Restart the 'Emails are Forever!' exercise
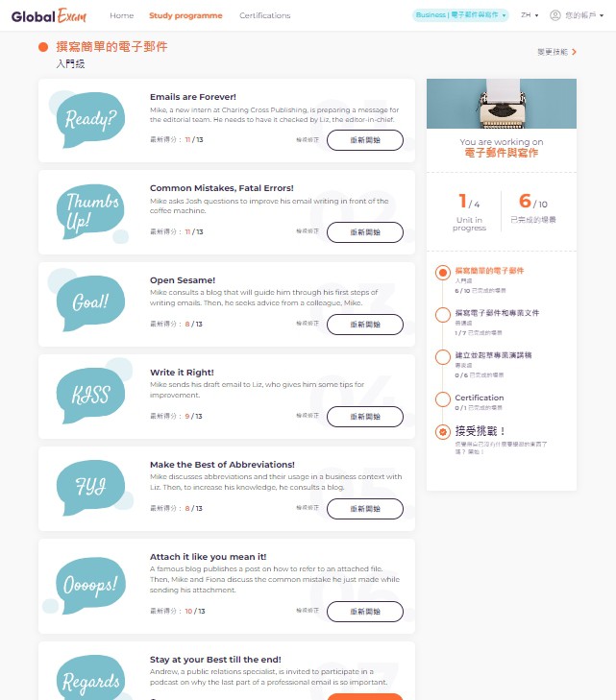Viewport: 616px width, 700px height. click(365, 140)
